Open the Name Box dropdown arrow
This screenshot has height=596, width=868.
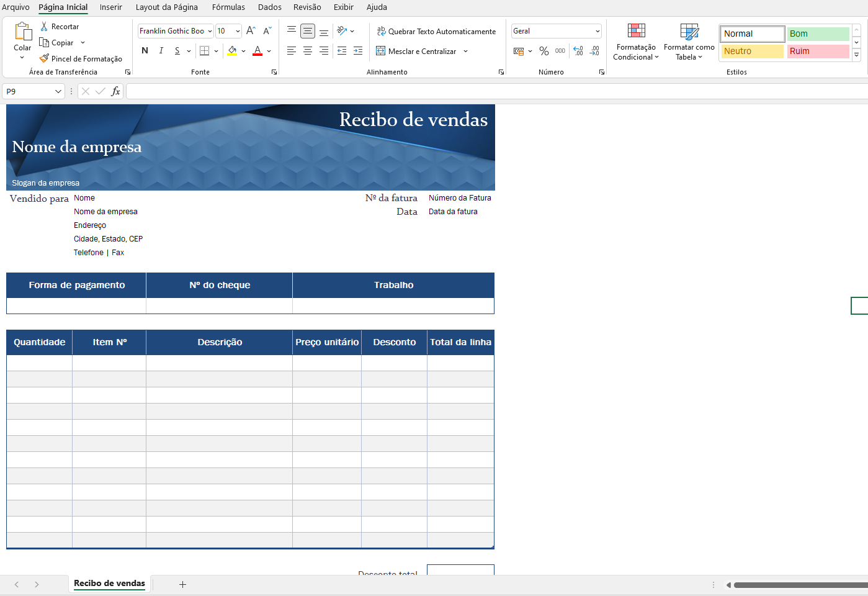pos(58,91)
